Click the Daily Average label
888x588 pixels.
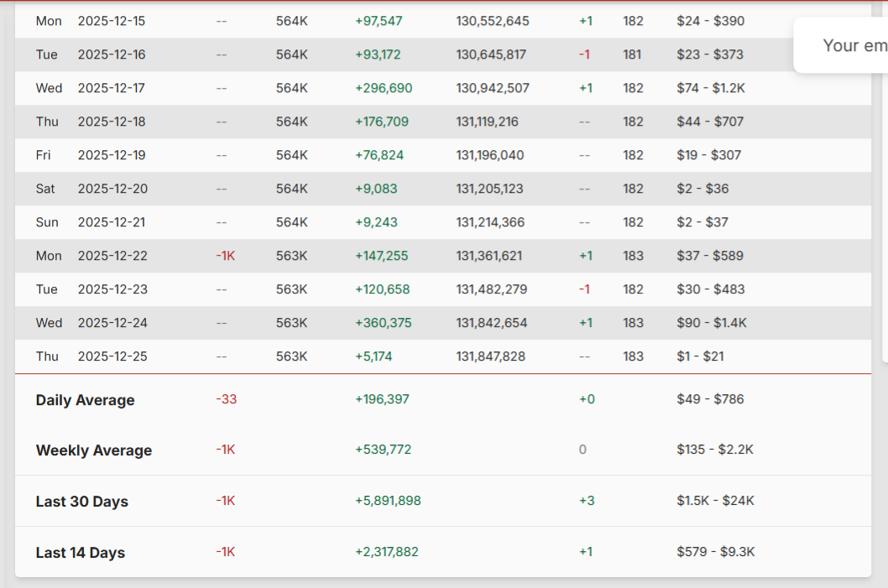click(85, 400)
